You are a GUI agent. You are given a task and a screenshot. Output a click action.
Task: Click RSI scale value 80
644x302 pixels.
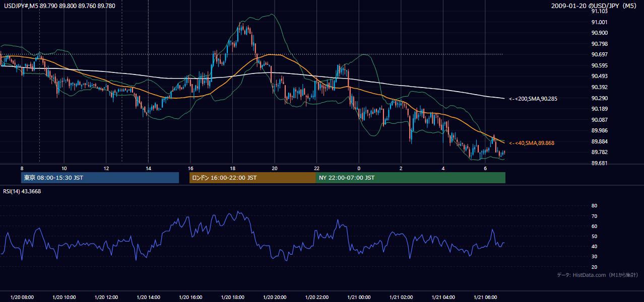pyautogui.click(x=594, y=206)
